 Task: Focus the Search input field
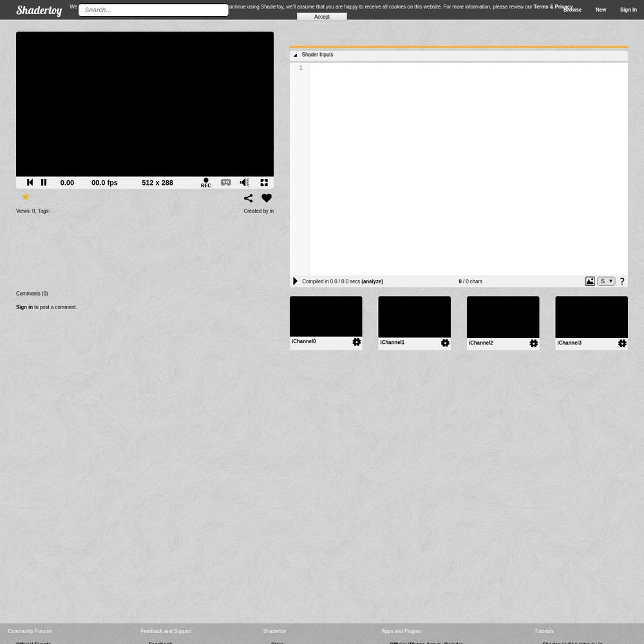pyautogui.click(x=153, y=10)
